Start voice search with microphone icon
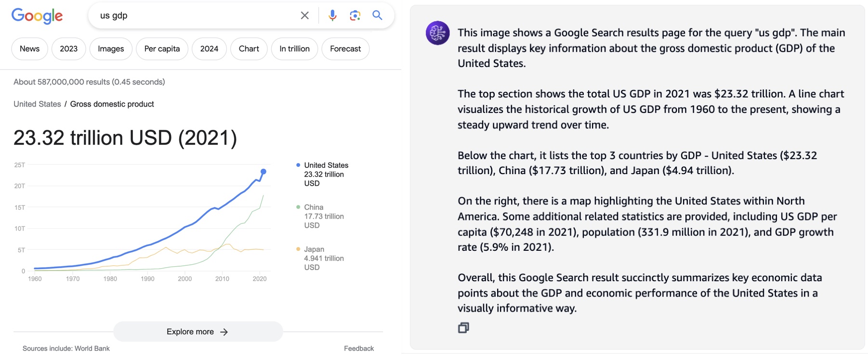Screen dimensions: 868x355 coord(332,15)
